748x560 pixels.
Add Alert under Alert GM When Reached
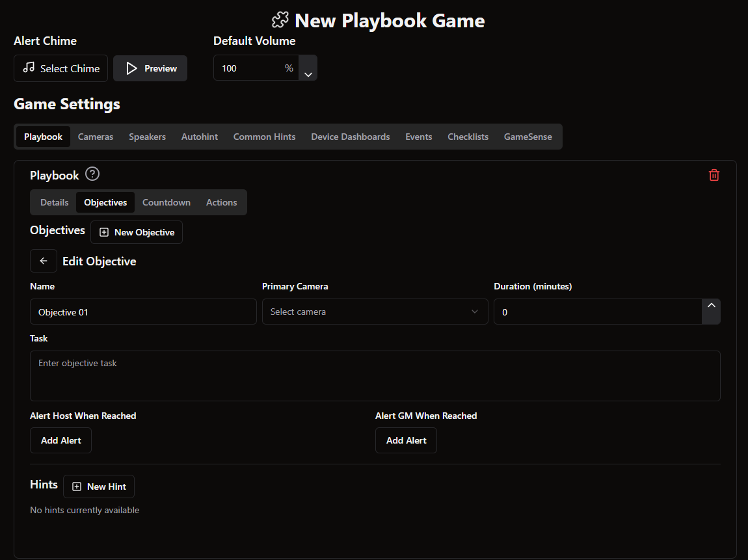tap(406, 440)
